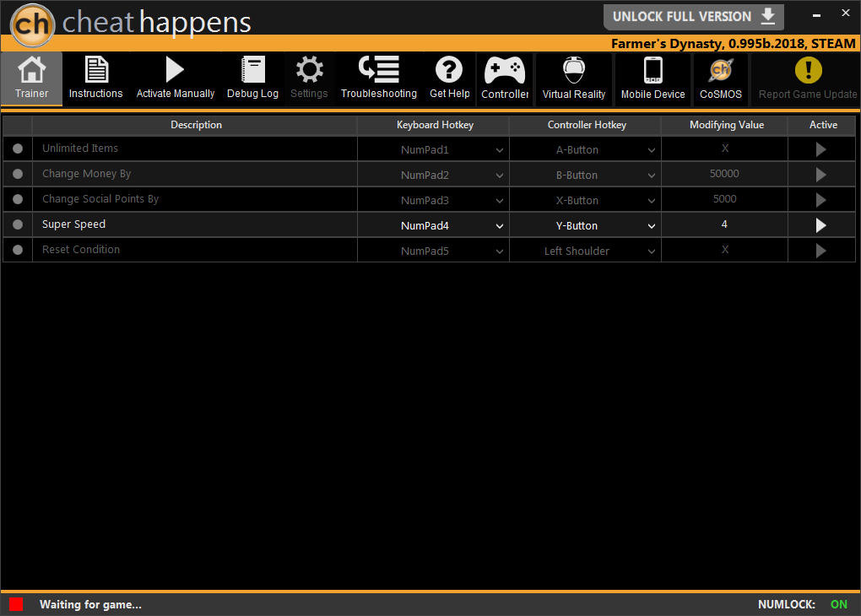Open the Instructions page icon
Viewport: 861px width, 616px height.
pyautogui.click(x=96, y=70)
